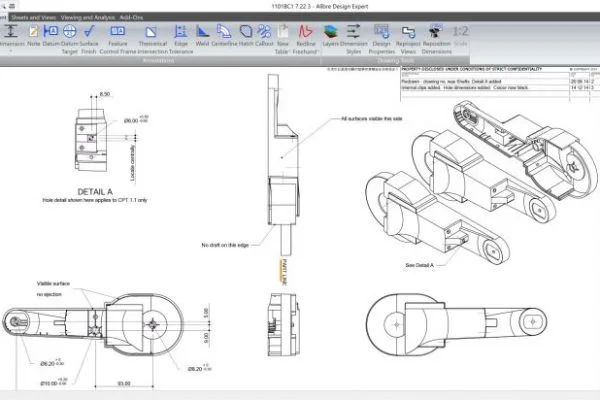Image resolution: width=600 pixels, height=400 pixels.
Task: Select the Ø10.00 diameter dimension
Action: (54, 382)
